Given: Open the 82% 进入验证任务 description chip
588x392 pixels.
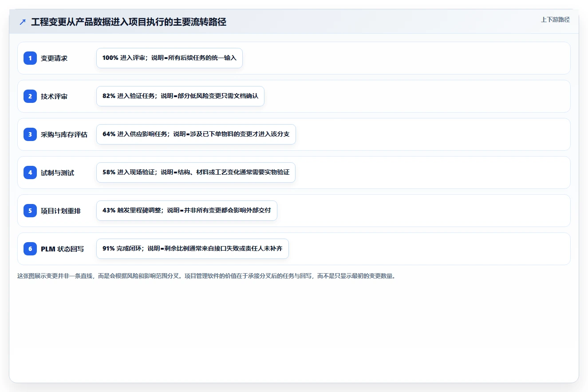Looking at the screenshot, I should 180,96.
